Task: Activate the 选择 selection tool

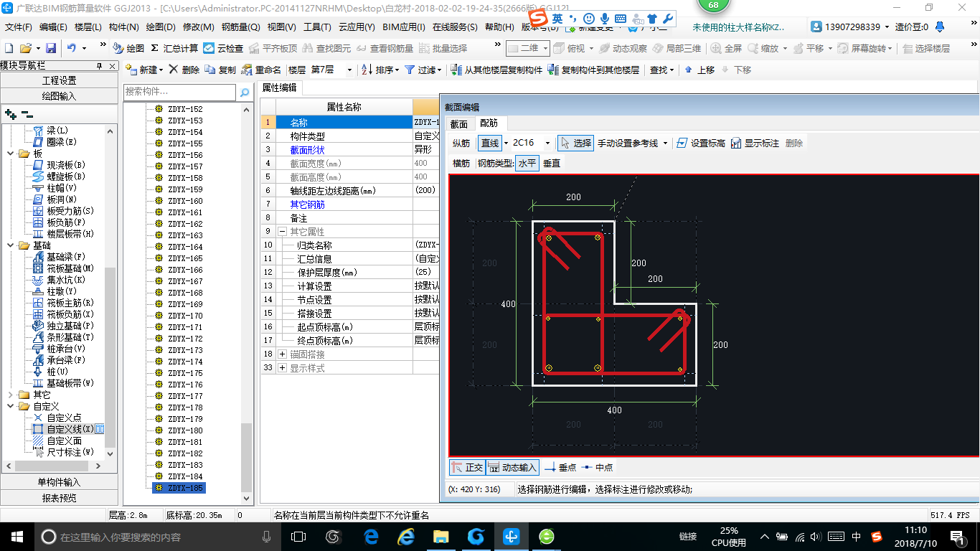Action: (x=575, y=143)
